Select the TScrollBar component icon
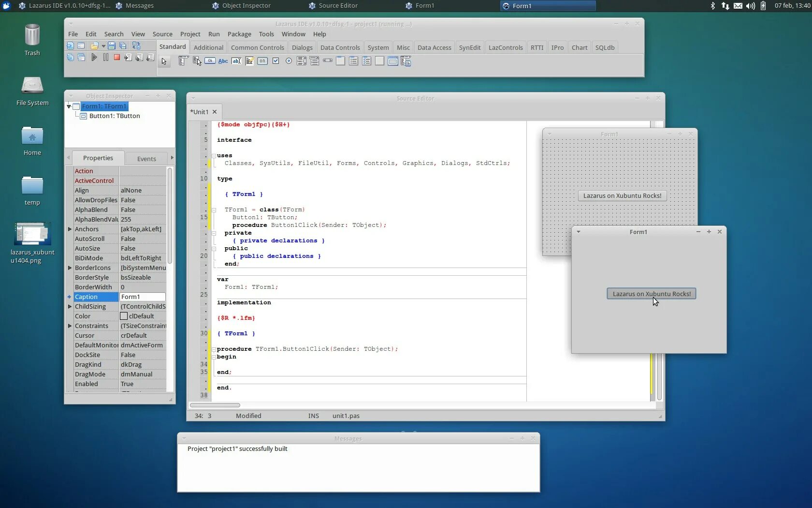Viewport: 812px width, 508px height. tap(328, 61)
